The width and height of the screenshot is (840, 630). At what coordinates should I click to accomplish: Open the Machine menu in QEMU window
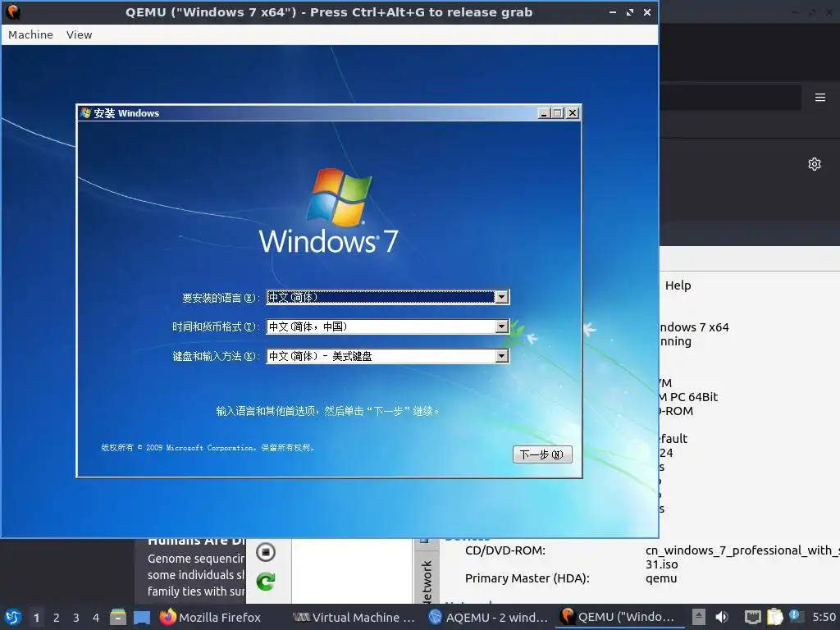(x=30, y=34)
